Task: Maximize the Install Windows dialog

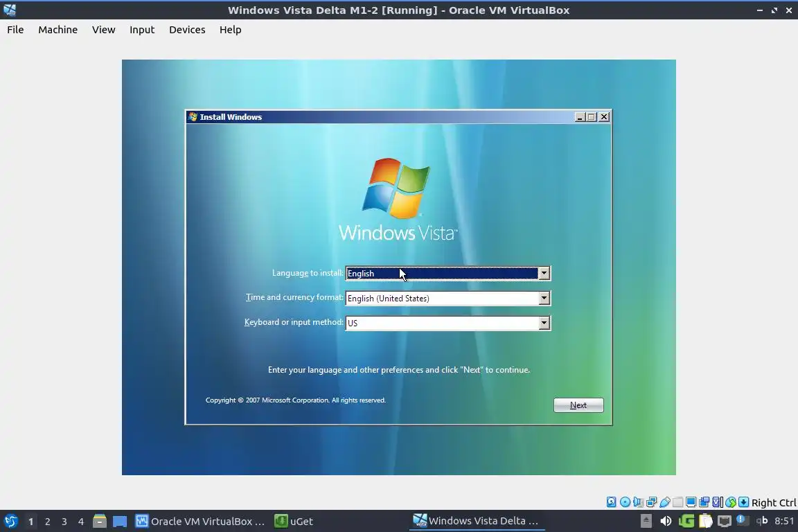Action: 592,117
